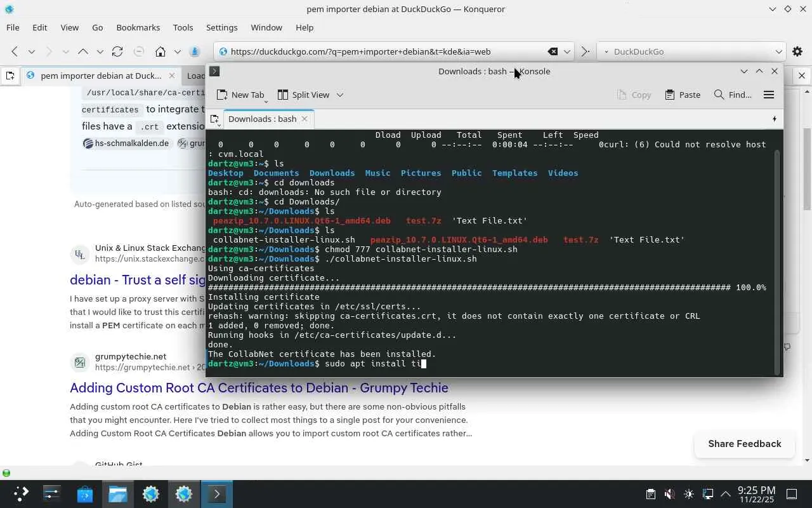Reload the current Konqueror page
This screenshot has height=508, width=812.
point(117,51)
